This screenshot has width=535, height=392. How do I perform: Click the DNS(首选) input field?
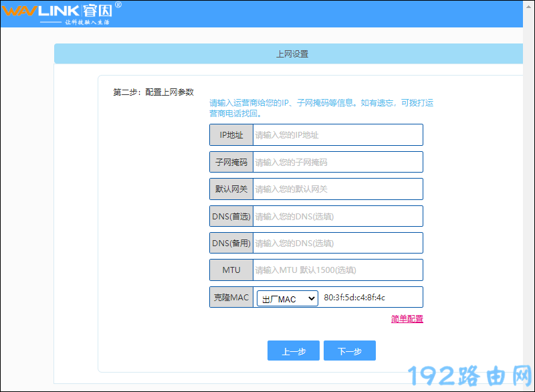click(337, 217)
